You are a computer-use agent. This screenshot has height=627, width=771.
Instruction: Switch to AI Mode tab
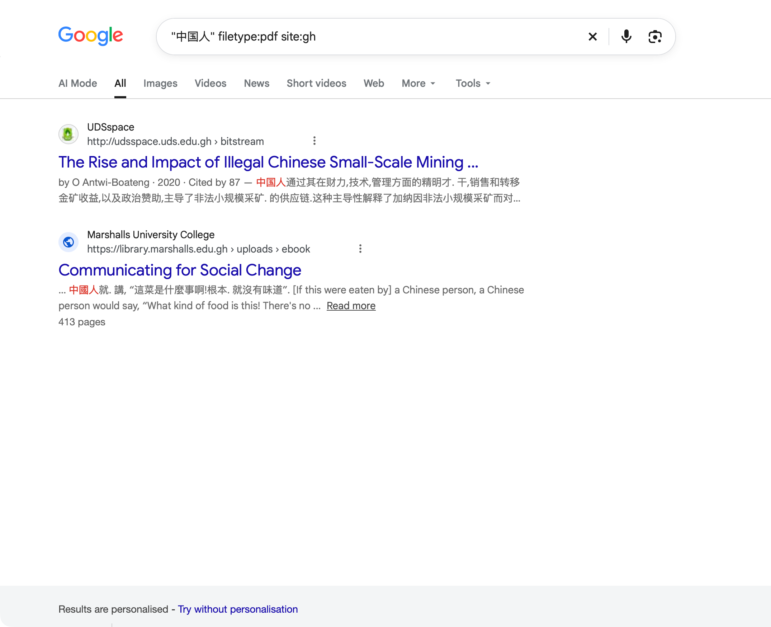click(78, 83)
